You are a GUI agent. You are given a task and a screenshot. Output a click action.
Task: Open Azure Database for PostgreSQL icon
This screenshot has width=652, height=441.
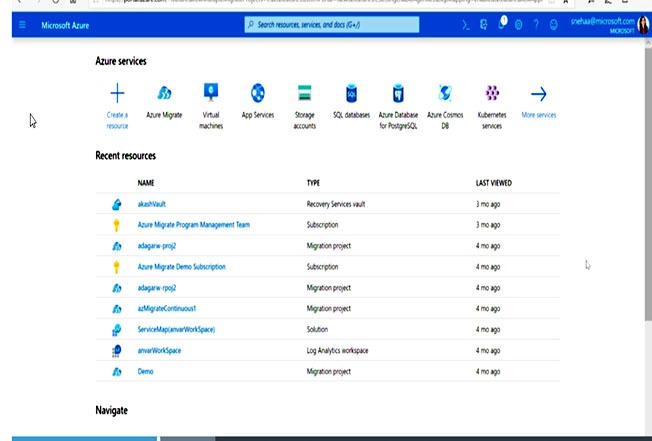click(398, 93)
